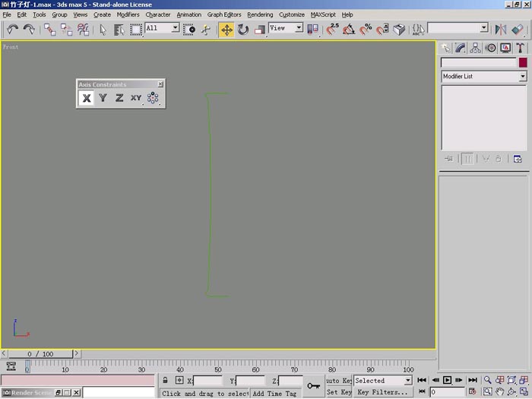Image resolution: width=532 pixels, height=399 pixels.
Task: Click Play Animation button
Action: coord(447,380)
